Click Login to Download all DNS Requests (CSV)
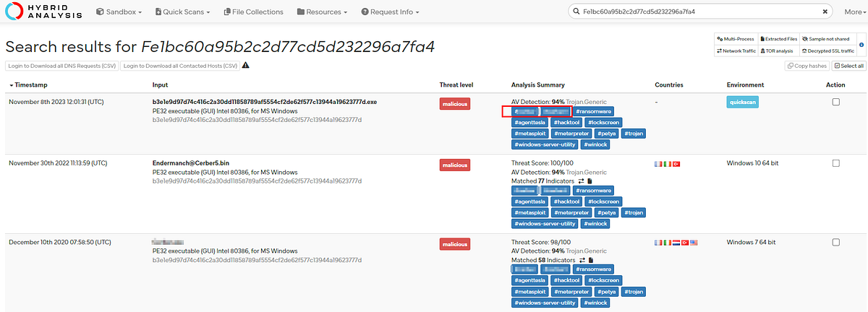The height and width of the screenshot is (312, 868). tap(62, 66)
